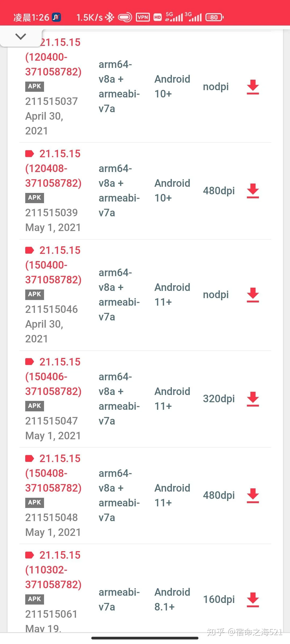Open variant 21.15.15 (150408-371058782) link
The height and width of the screenshot is (644, 290).
(53, 473)
